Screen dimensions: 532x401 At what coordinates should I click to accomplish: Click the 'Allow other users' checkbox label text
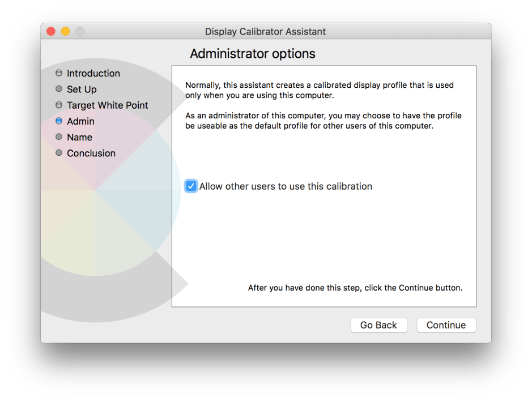286,186
